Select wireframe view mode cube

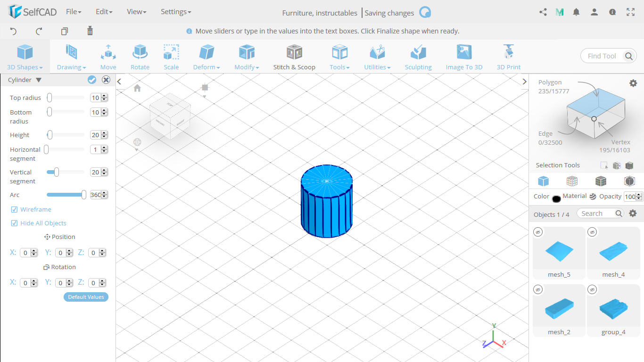(572, 181)
